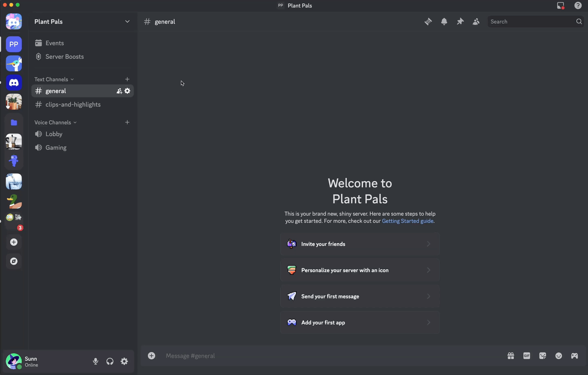The height and width of the screenshot is (375, 588).
Task: Open clips-and-highlights channel
Action: (82, 105)
